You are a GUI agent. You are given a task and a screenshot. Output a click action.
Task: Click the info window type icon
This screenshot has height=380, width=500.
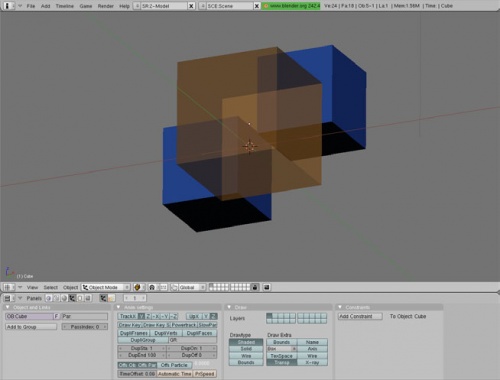[8, 6]
